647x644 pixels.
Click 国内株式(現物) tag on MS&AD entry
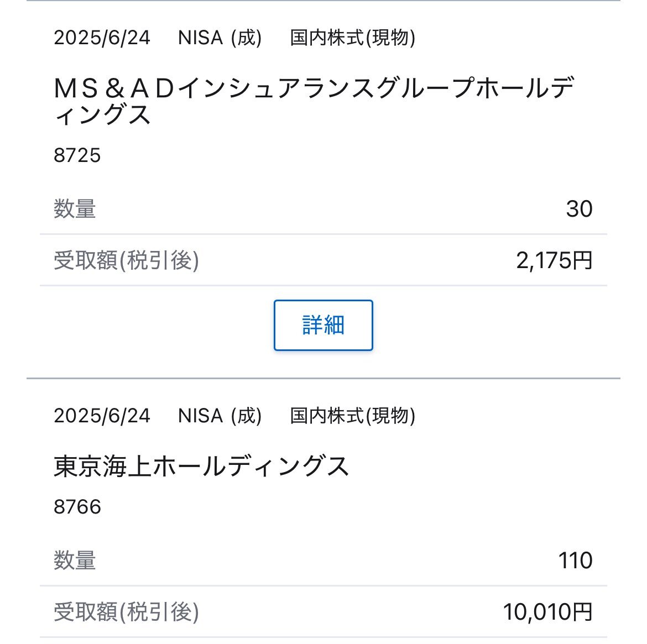tap(353, 38)
